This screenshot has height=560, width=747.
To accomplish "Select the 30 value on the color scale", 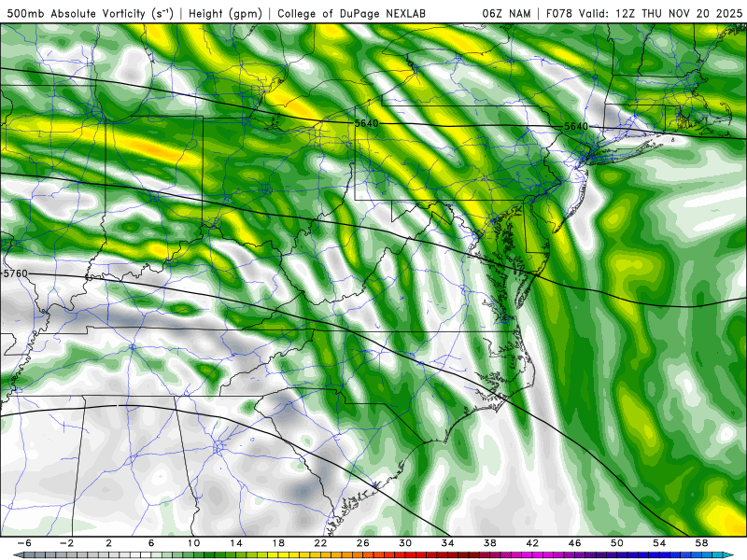I will coord(405,543).
